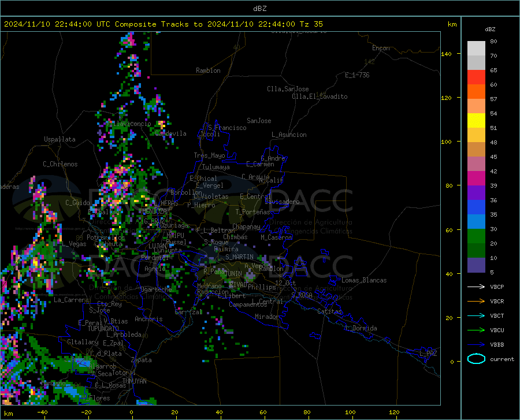
Task: Click the SanJose label
Action: (259, 121)
